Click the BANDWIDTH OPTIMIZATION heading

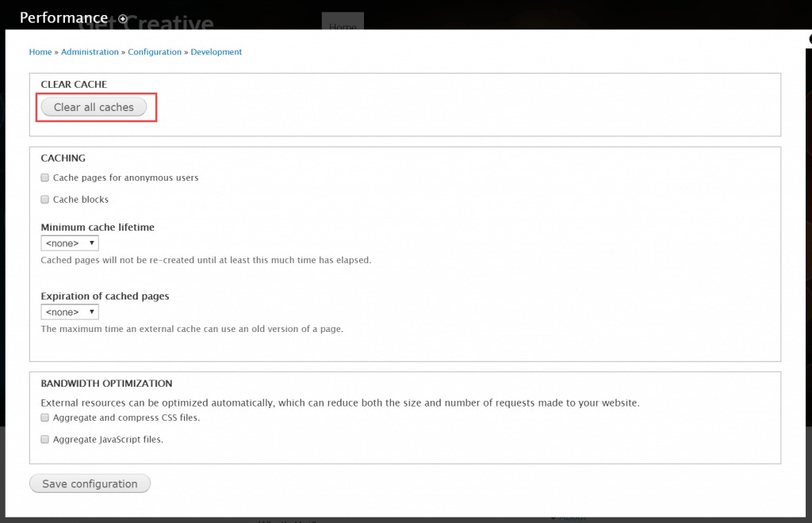[107, 384]
